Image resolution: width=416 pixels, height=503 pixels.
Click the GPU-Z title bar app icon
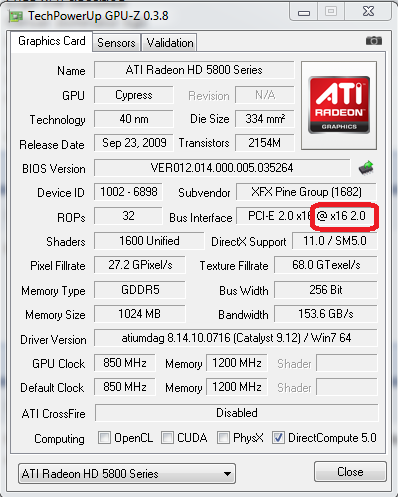[16, 16]
